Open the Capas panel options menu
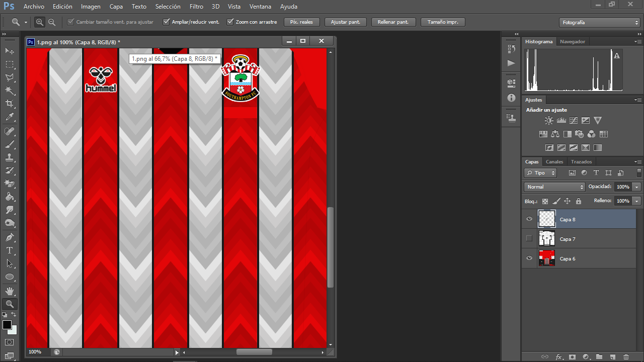 pos(638,162)
